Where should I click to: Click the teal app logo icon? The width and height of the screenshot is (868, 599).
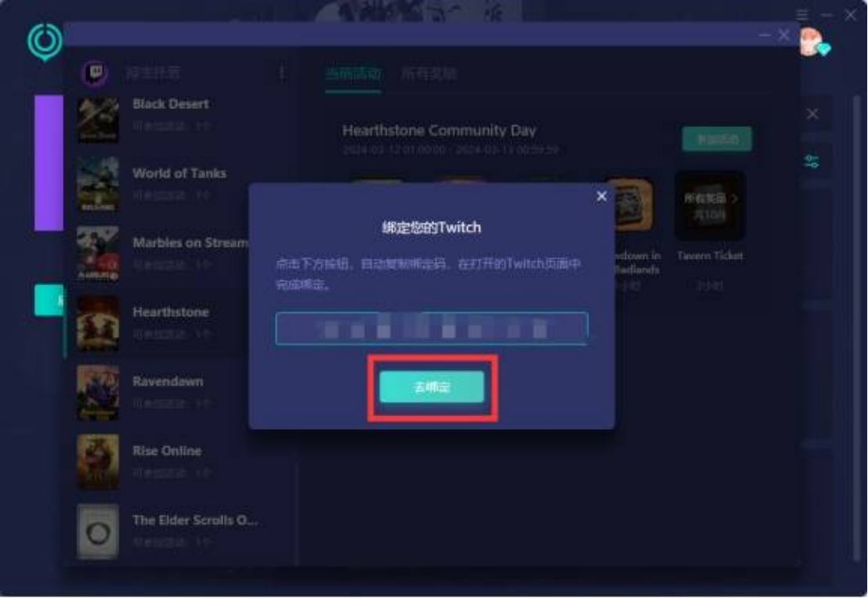(x=45, y=42)
